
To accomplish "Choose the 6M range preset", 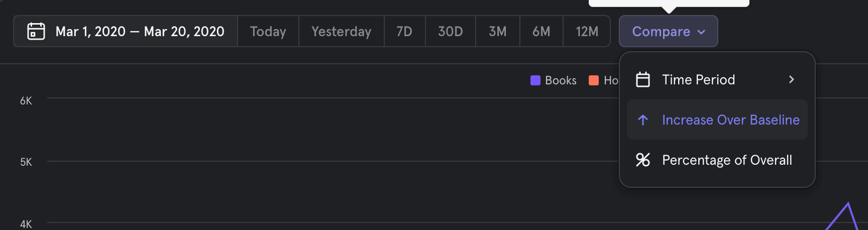I will (x=541, y=31).
